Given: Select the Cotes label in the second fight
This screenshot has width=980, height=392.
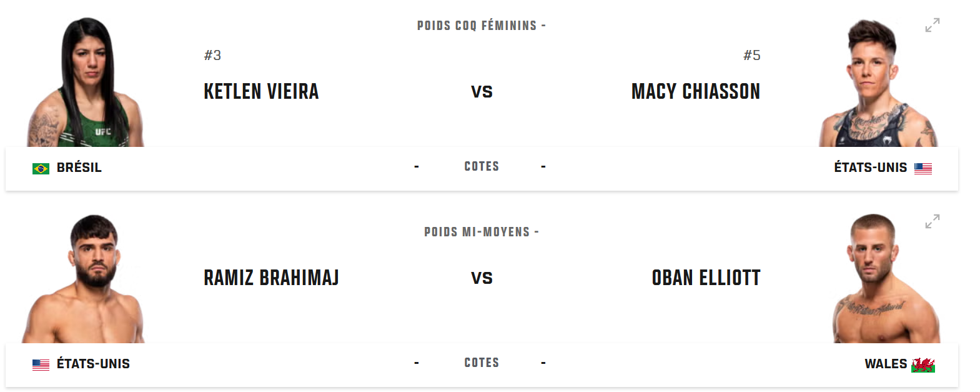Looking at the screenshot, I should click(x=482, y=363).
